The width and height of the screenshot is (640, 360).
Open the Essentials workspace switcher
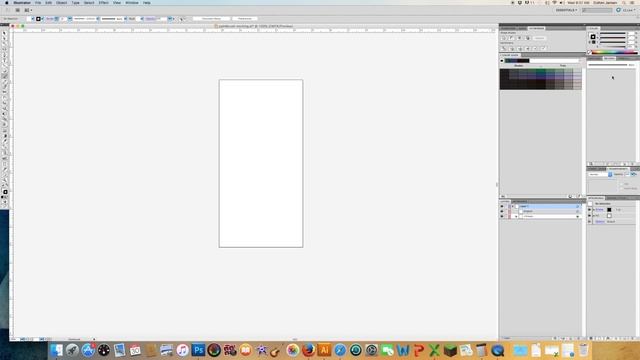coord(567,10)
